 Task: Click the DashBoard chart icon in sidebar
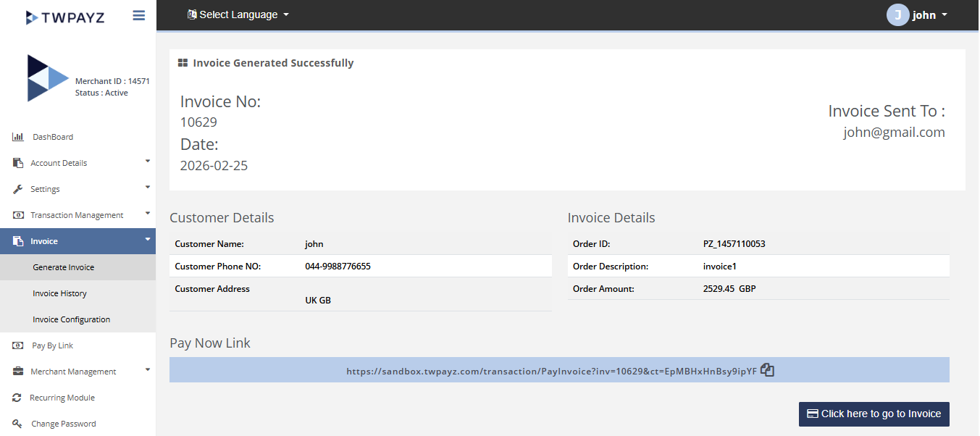pyautogui.click(x=18, y=137)
